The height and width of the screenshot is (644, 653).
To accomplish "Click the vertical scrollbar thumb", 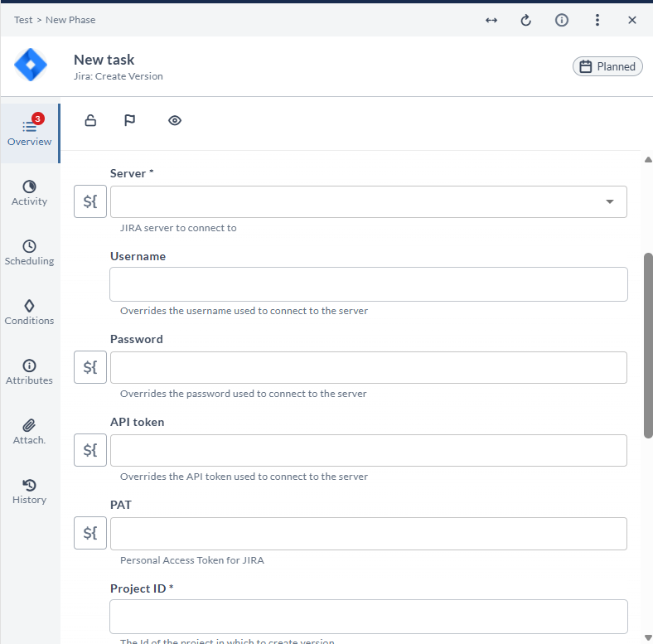I will (648, 346).
